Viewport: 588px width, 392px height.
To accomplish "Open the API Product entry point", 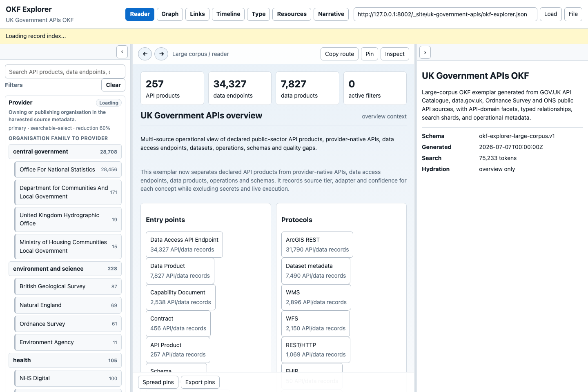I will [x=178, y=350].
